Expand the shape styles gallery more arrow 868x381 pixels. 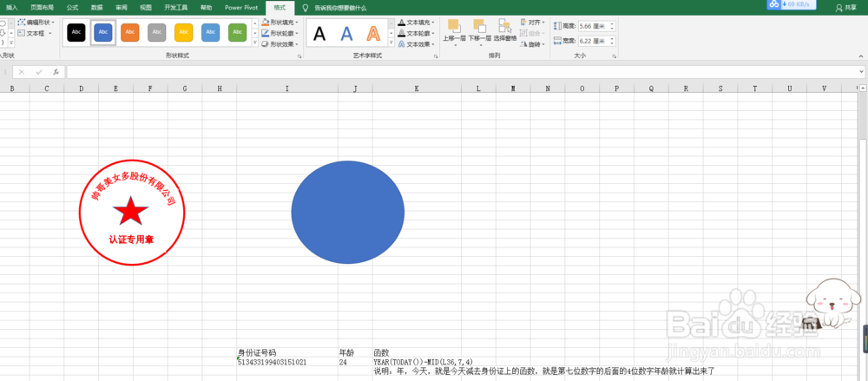coord(254,43)
